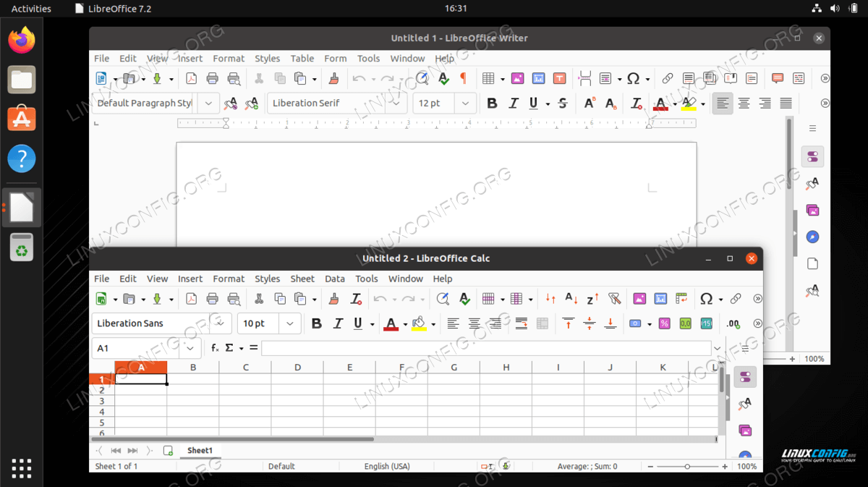Click Insert Hyperlink icon in Writer toolbar
This screenshot has width=868, height=487.
(668, 79)
